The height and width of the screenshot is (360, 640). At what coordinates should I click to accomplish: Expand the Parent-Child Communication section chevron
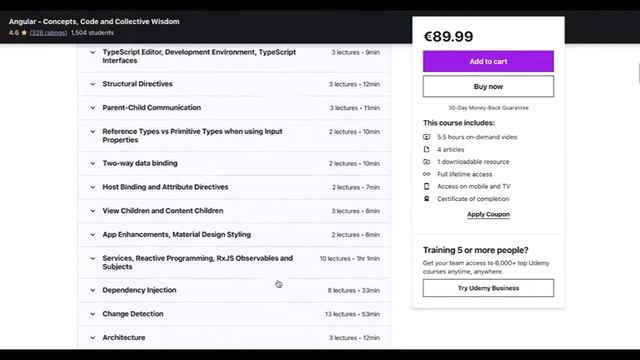pos(93,108)
